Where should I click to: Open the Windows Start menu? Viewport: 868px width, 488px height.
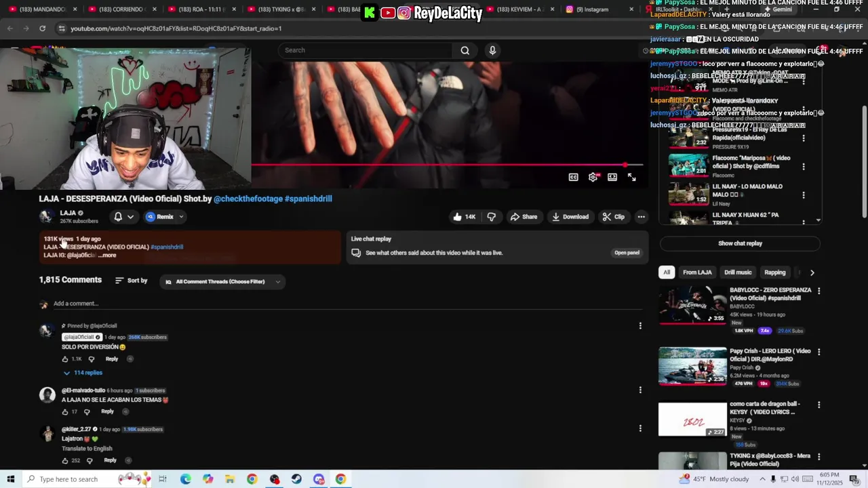point(10,479)
